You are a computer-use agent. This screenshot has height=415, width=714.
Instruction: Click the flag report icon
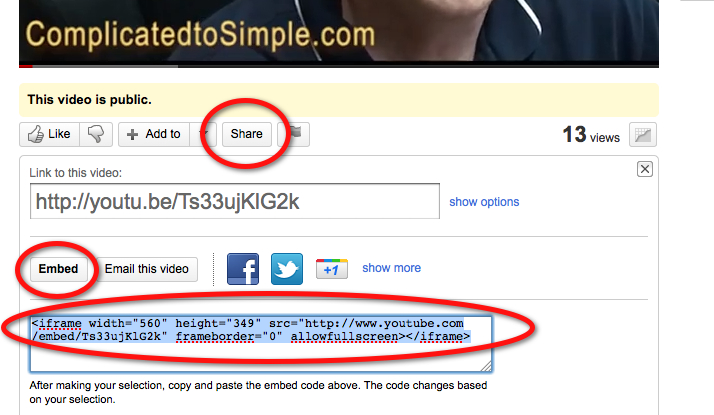tap(294, 134)
